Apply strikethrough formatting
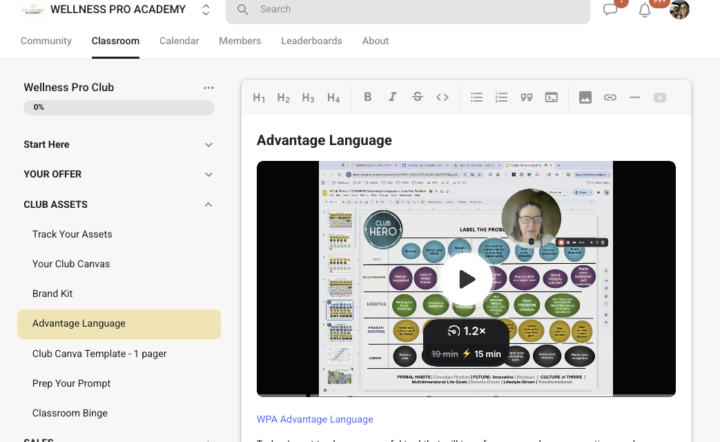This screenshot has height=442, width=720. [417, 97]
